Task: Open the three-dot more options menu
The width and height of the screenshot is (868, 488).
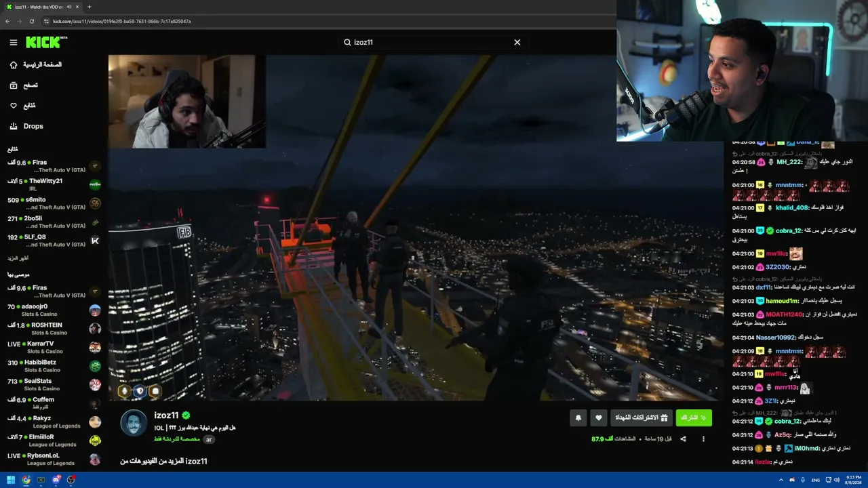Action: tap(703, 439)
